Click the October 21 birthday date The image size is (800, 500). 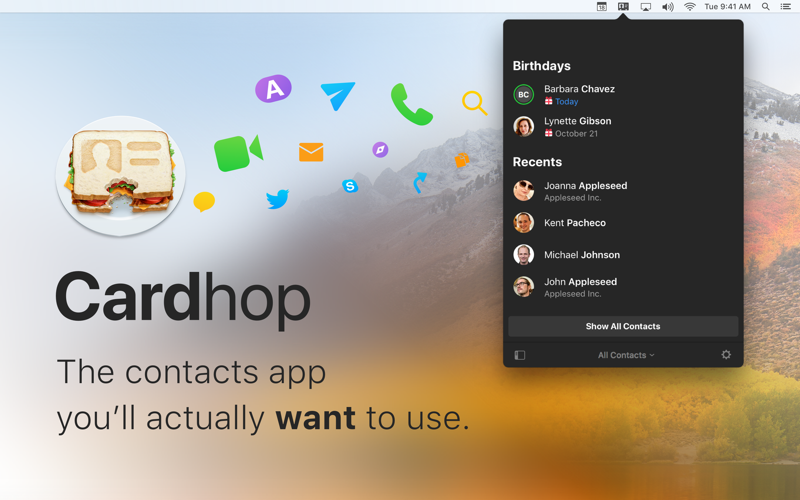(x=576, y=134)
